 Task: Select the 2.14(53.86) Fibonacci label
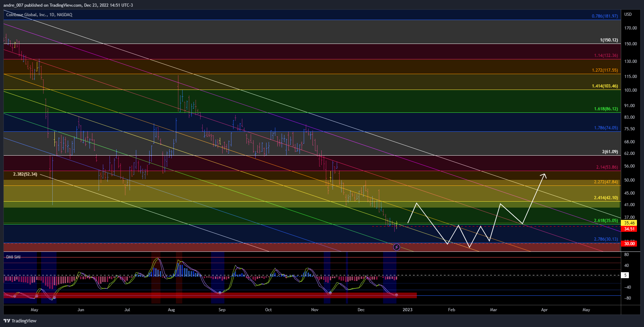(607, 167)
